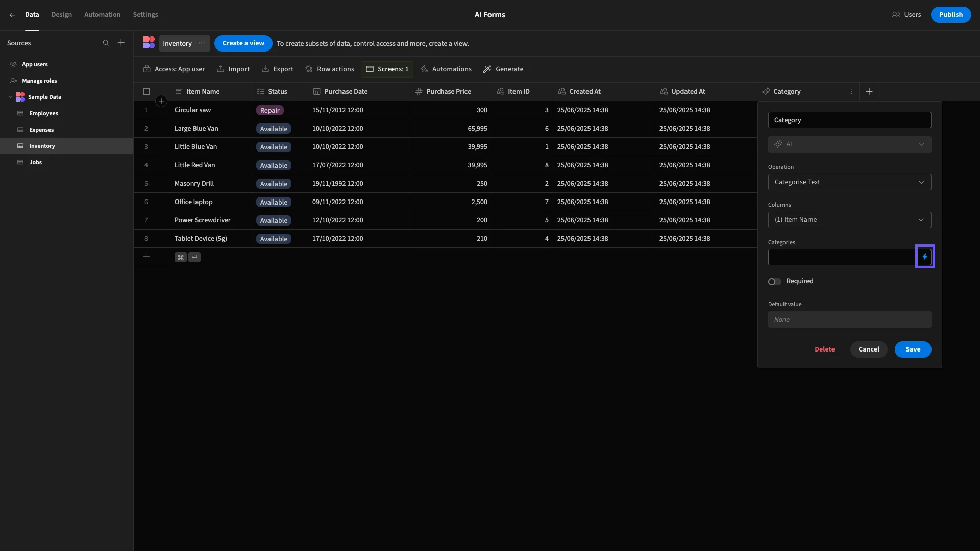The width and height of the screenshot is (980, 551).
Task: Add a new column with the plus icon
Action: click(869, 92)
